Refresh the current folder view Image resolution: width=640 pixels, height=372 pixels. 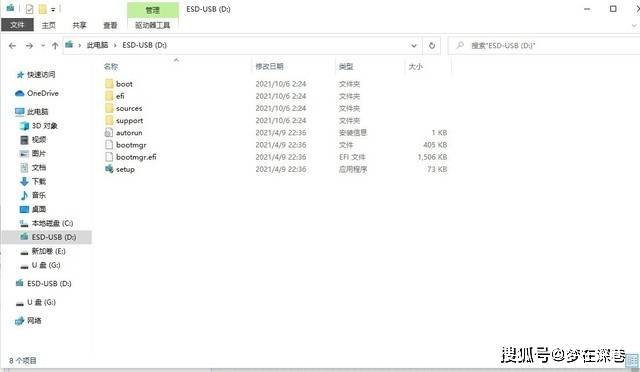point(432,46)
